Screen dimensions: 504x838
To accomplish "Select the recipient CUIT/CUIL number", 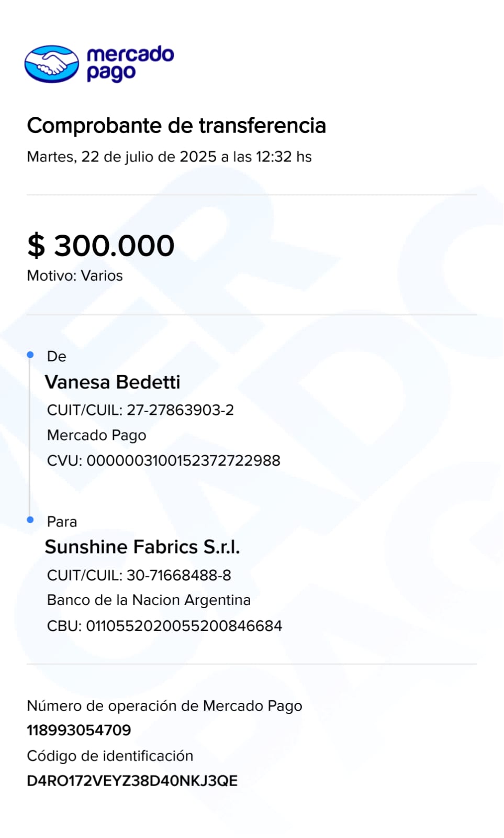I will (178, 575).
